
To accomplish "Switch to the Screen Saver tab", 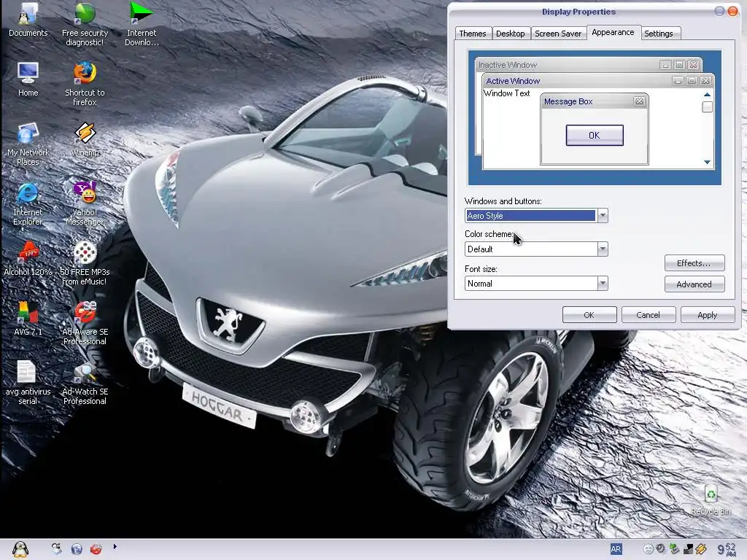I will pos(558,34).
